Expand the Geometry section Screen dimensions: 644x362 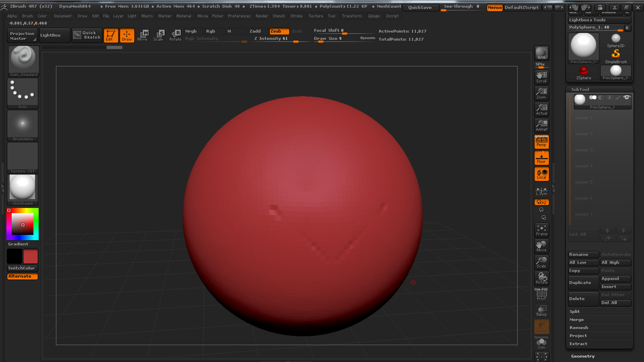pyautogui.click(x=582, y=356)
